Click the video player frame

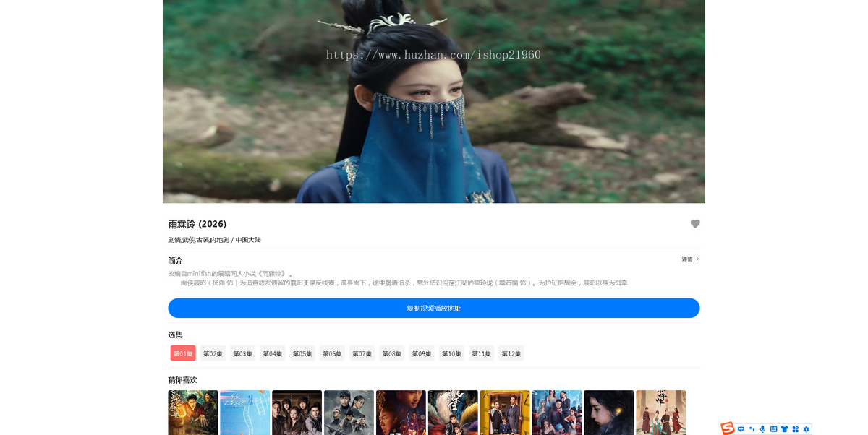click(434, 101)
